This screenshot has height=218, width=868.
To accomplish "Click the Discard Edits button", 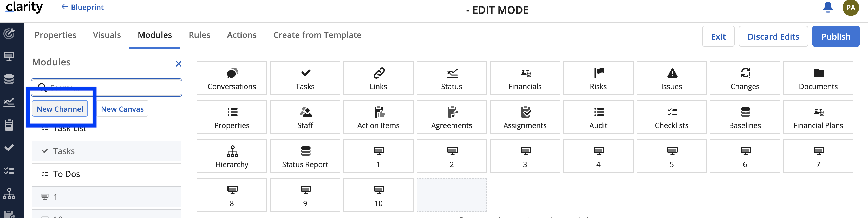I will (773, 36).
